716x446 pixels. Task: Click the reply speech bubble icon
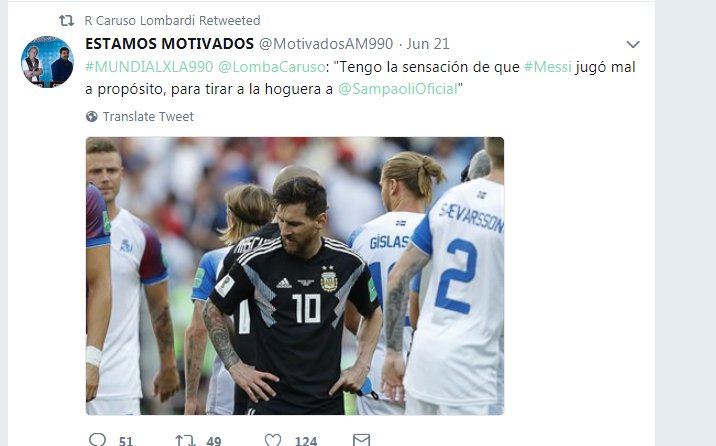pos(97,440)
